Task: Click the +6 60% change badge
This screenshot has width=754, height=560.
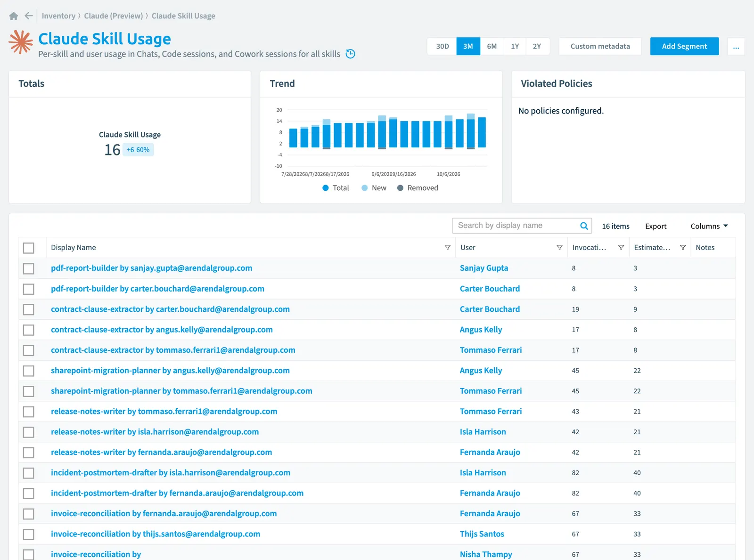Action: 138,150
